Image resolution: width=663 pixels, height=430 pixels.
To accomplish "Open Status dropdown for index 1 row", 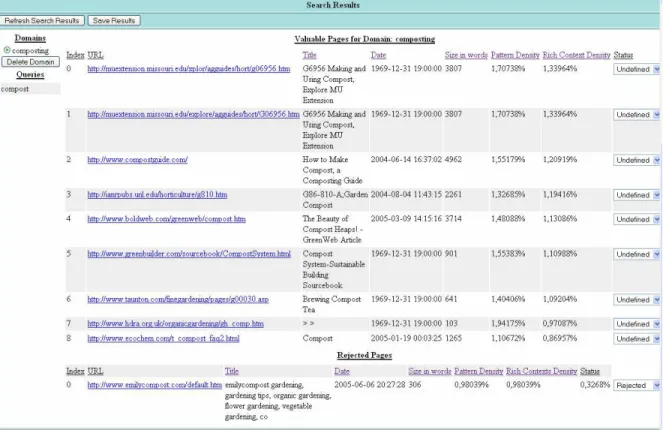I will coord(636,115).
